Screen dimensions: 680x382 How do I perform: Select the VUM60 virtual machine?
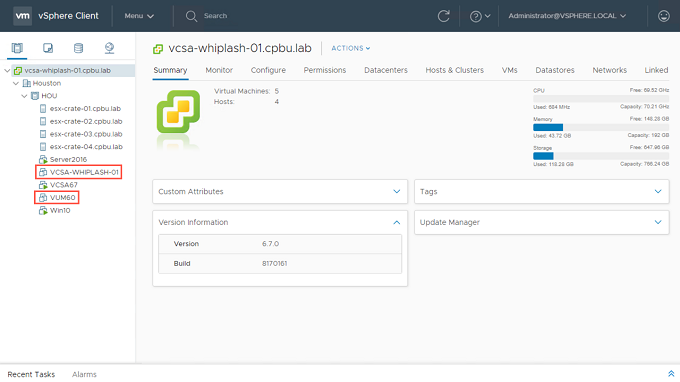pos(62,198)
